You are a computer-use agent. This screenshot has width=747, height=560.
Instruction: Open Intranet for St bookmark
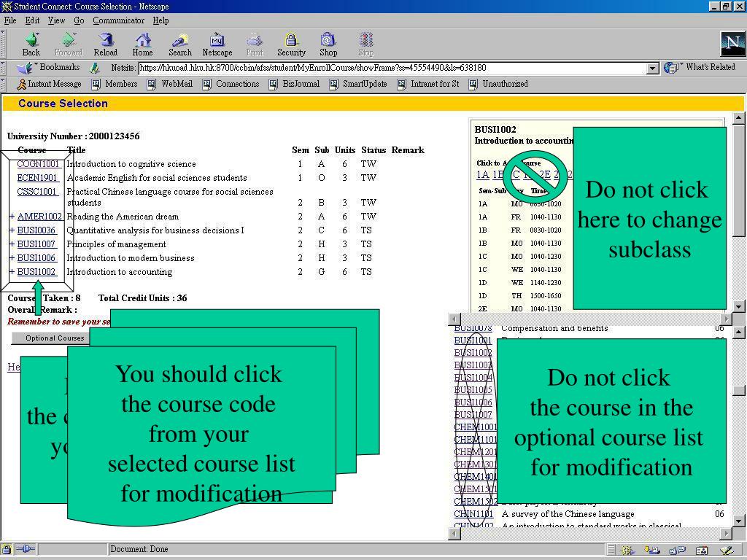click(x=427, y=84)
